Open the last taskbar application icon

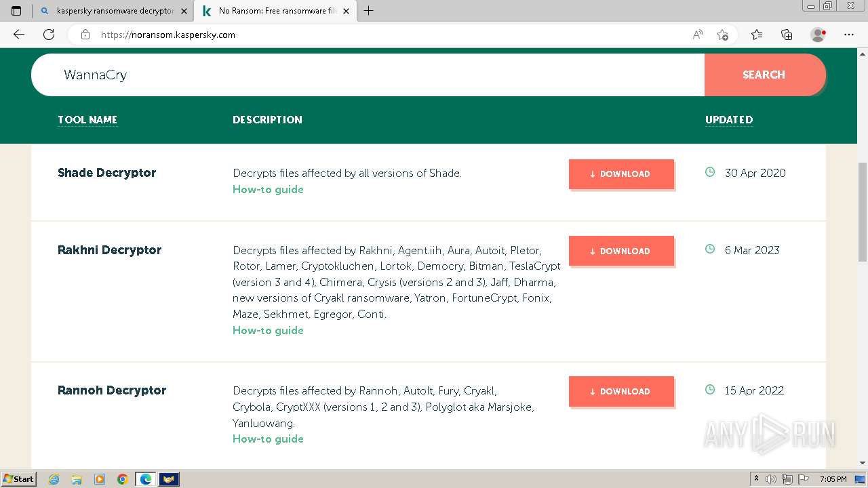coord(168,479)
